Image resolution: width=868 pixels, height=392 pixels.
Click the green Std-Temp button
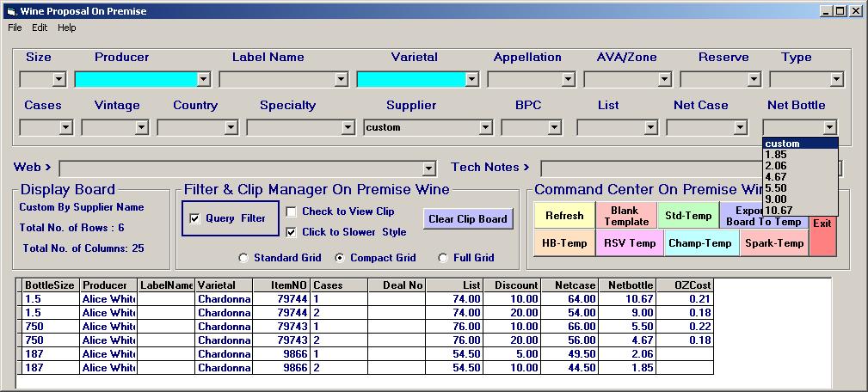coord(689,216)
